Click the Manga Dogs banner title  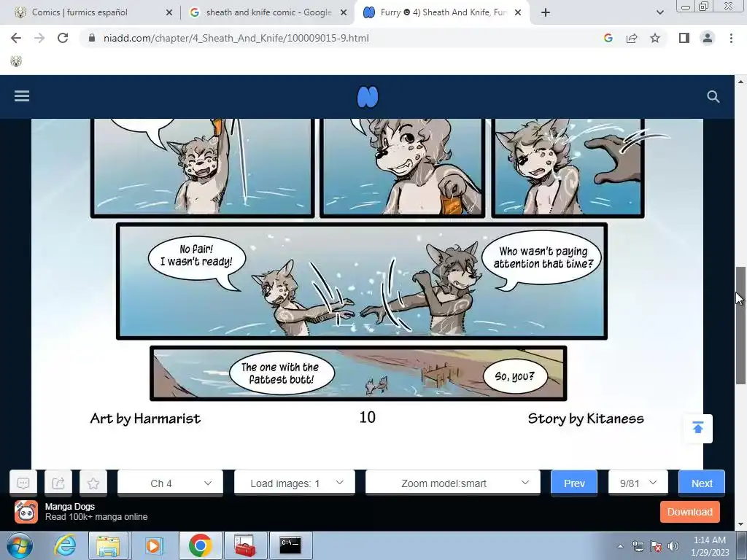point(70,507)
